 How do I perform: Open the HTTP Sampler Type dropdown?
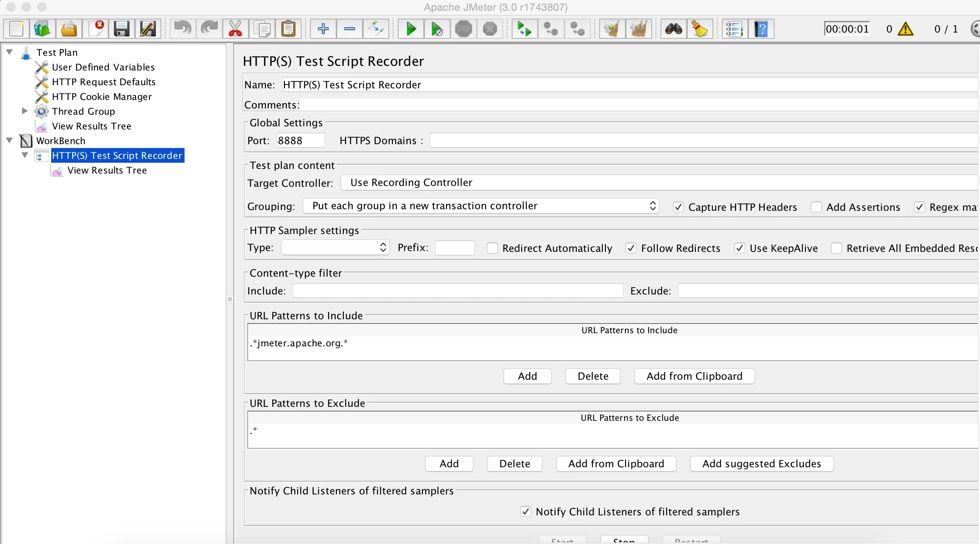(335, 248)
